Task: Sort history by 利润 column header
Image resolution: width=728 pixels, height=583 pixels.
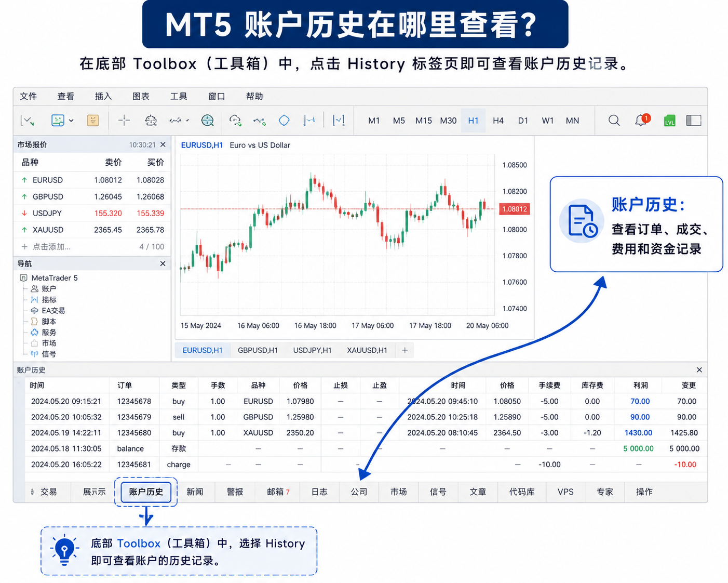Action: 640,385
